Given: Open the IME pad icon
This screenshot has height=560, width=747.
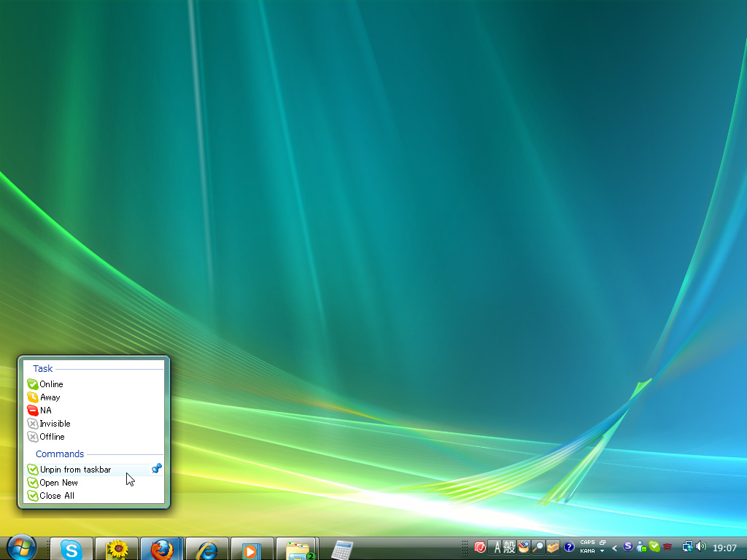Looking at the screenshot, I should point(524,547).
